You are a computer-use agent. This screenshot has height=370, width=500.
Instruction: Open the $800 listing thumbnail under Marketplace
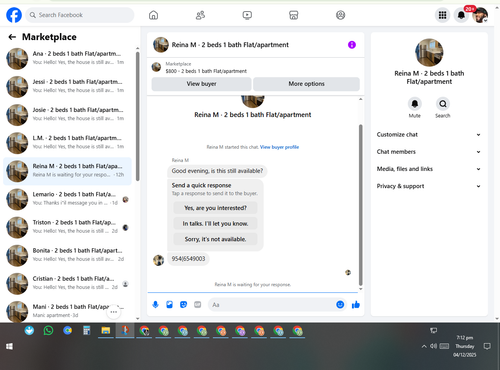point(156,67)
